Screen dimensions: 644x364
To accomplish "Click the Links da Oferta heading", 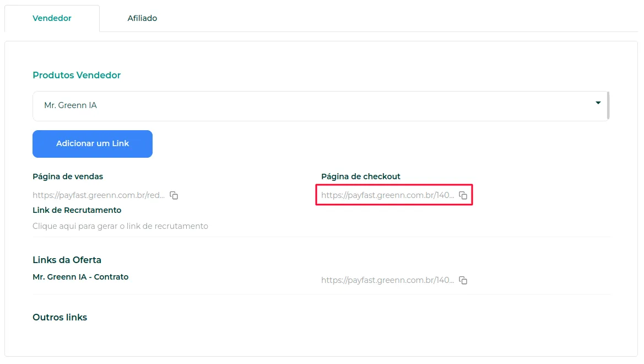I will (67, 260).
